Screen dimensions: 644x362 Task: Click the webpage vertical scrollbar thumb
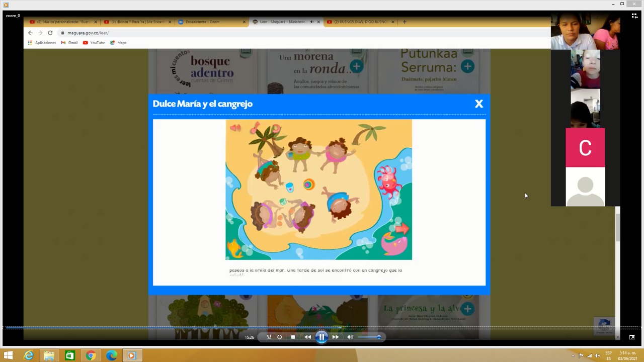pyautogui.click(x=617, y=227)
